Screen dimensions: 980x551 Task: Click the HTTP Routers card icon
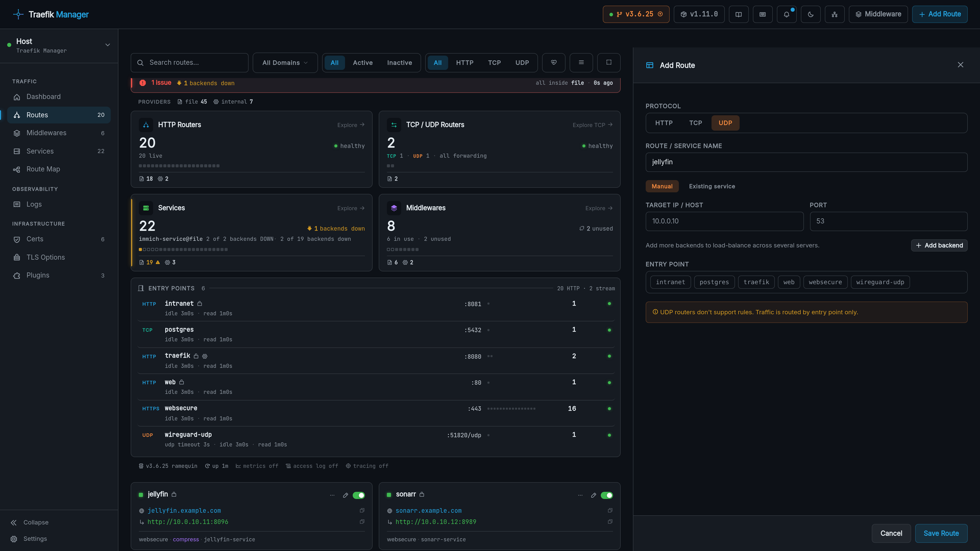[146, 125]
